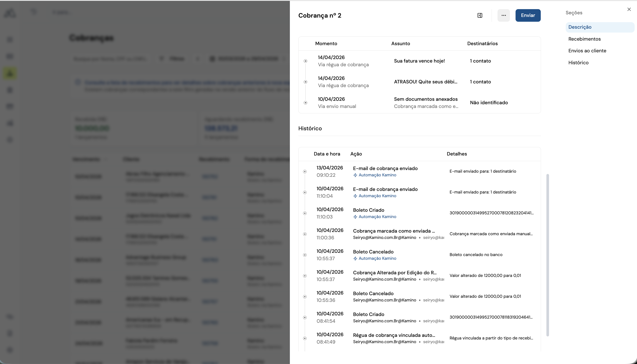The width and height of the screenshot is (637, 364).
Task: Open the 'ATRASOU! Quite seus débi...' entry
Action: point(419,82)
